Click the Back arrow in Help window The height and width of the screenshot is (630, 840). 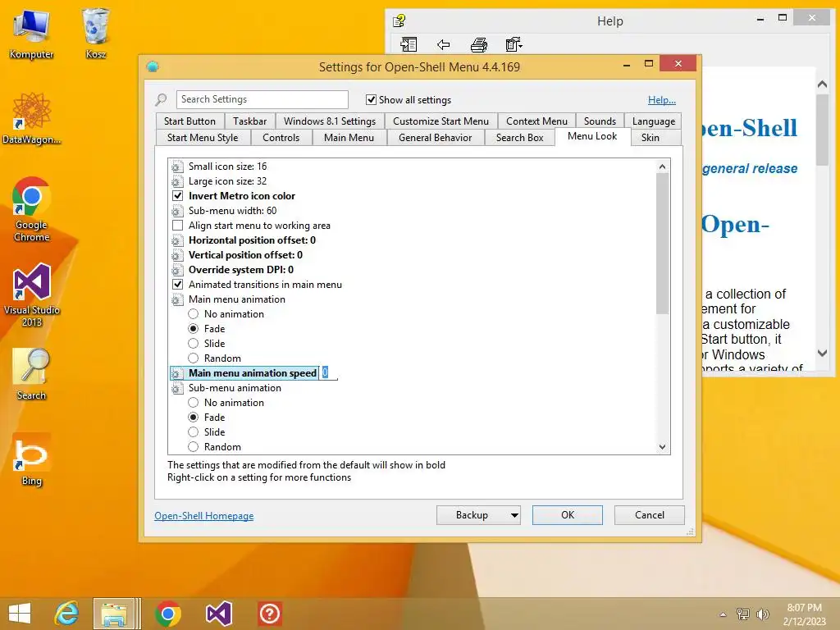pyautogui.click(x=444, y=44)
